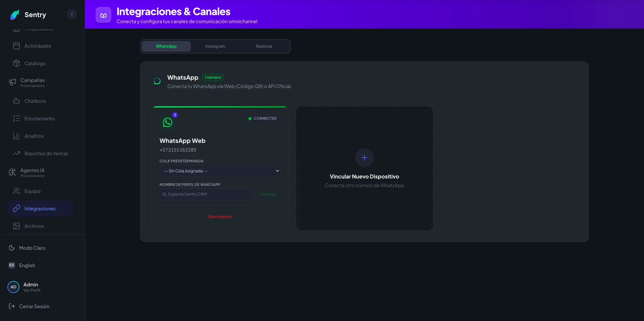Open Analítica in the sidebar

40,136
